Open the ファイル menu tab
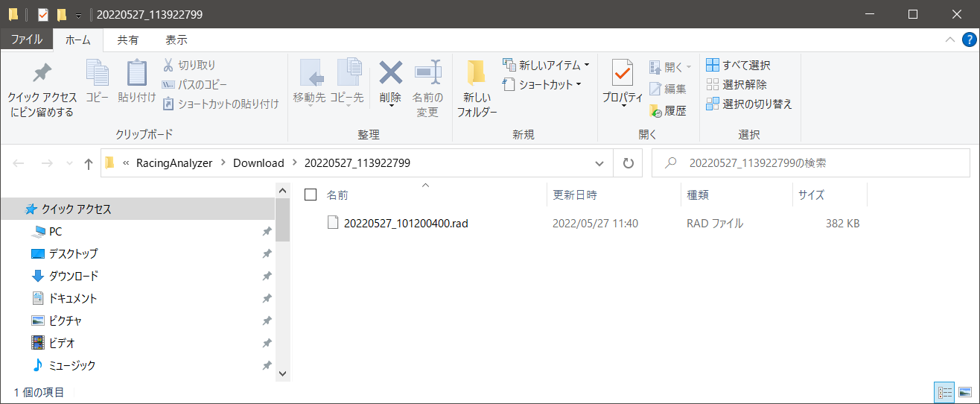This screenshot has height=404, width=980. coord(26,40)
